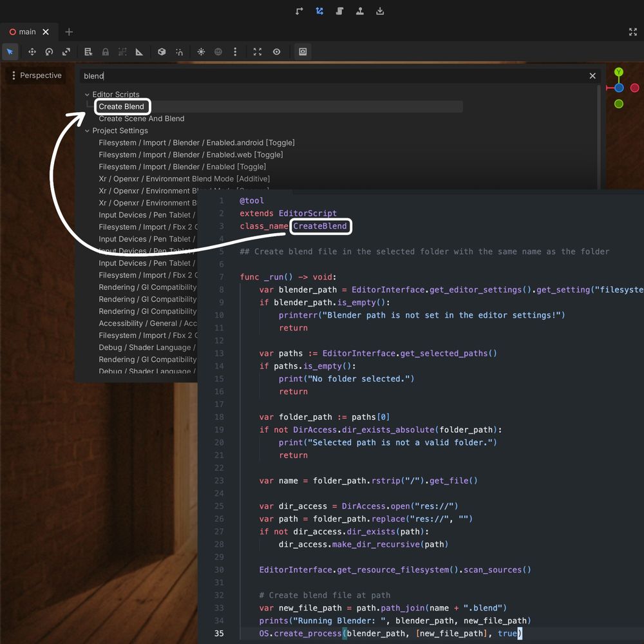Viewport: 644px width, 644px height.
Task: Toggle the eye visibility button in toolbar
Action: tap(277, 52)
